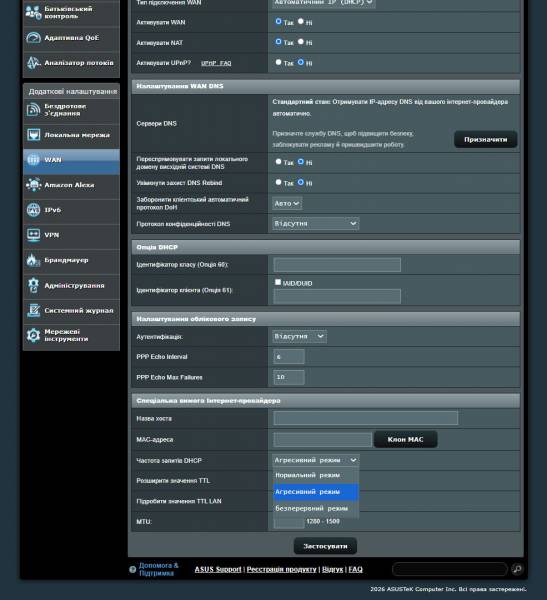Click the Wireless connection icon

[33, 110]
